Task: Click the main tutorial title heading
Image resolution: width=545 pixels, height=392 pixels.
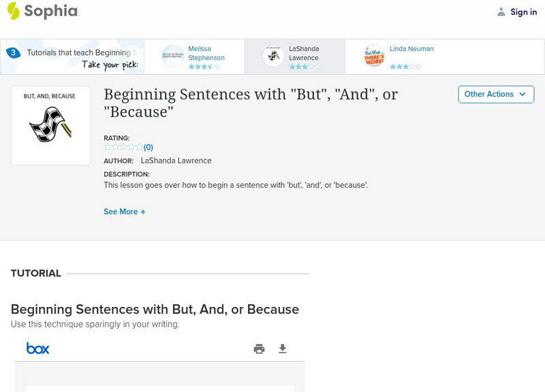Action: point(250,103)
